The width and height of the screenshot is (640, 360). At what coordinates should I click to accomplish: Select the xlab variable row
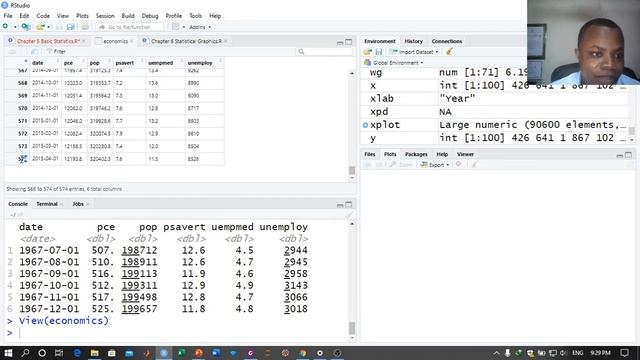495,99
